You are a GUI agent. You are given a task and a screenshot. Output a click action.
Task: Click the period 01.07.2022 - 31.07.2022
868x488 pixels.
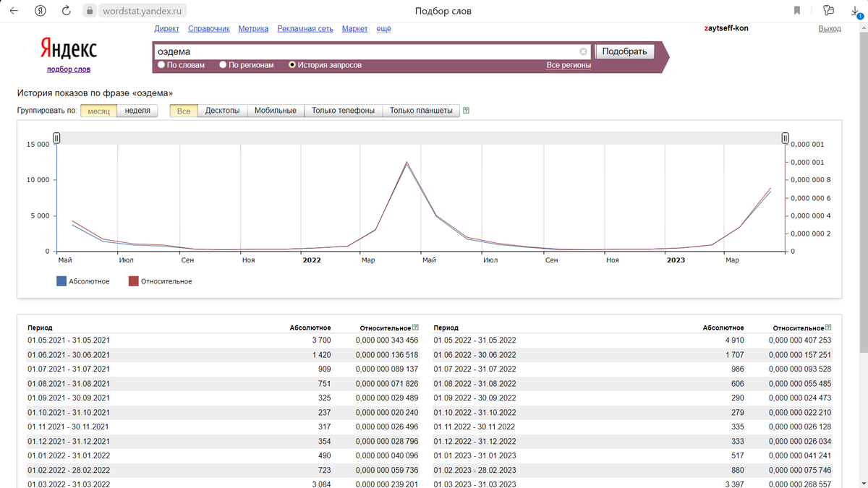pos(475,369)
